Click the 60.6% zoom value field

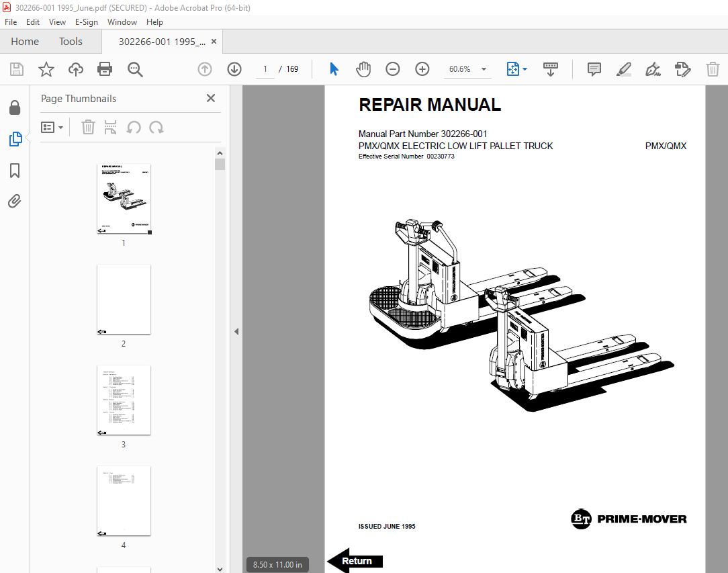459,69
